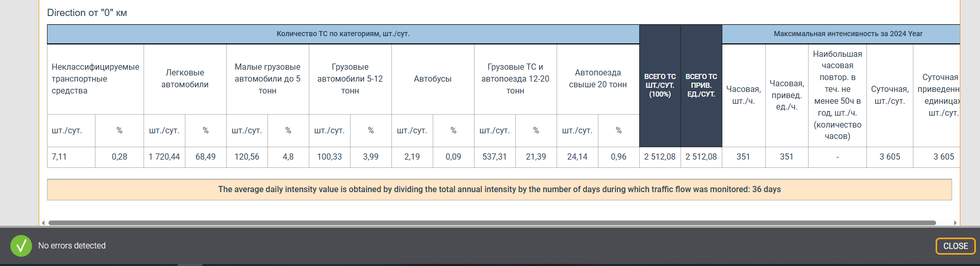
Task: Click the 'Автопоезда свыше 20 тонн' header
Action: coord(598,79)
